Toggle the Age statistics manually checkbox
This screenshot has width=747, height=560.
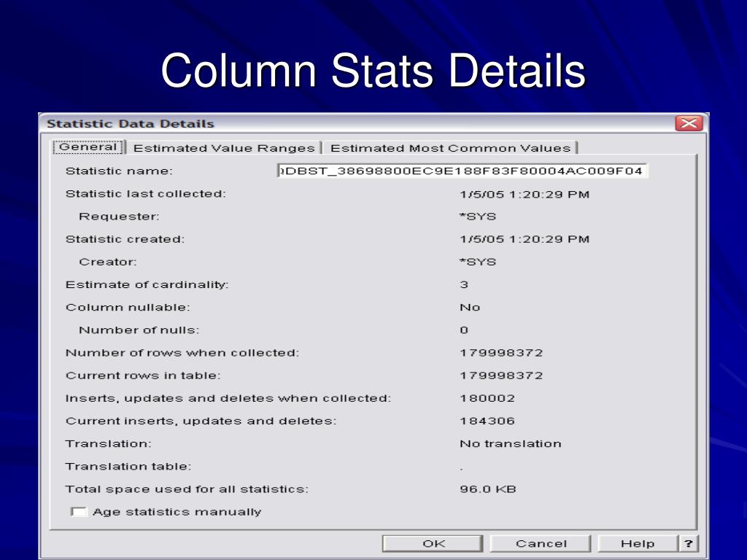point(78,512)
